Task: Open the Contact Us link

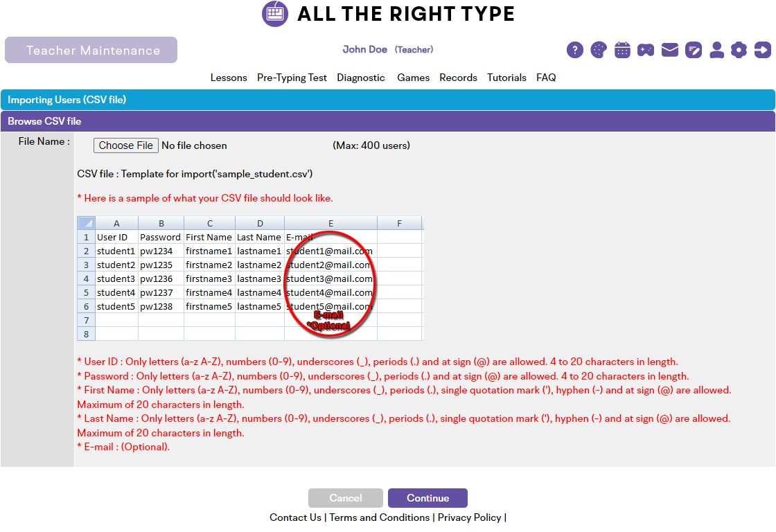Action: [295, 517]
